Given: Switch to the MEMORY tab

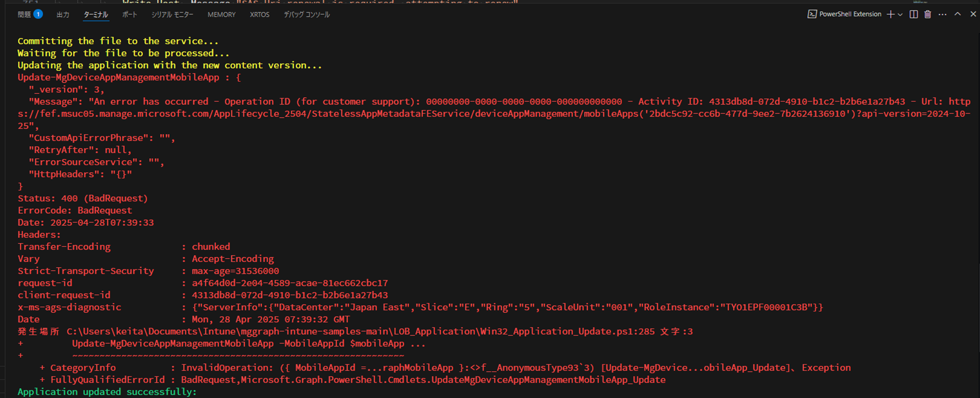Looking at the screenshot, I should pyautogui.click(x=221, y=14).
